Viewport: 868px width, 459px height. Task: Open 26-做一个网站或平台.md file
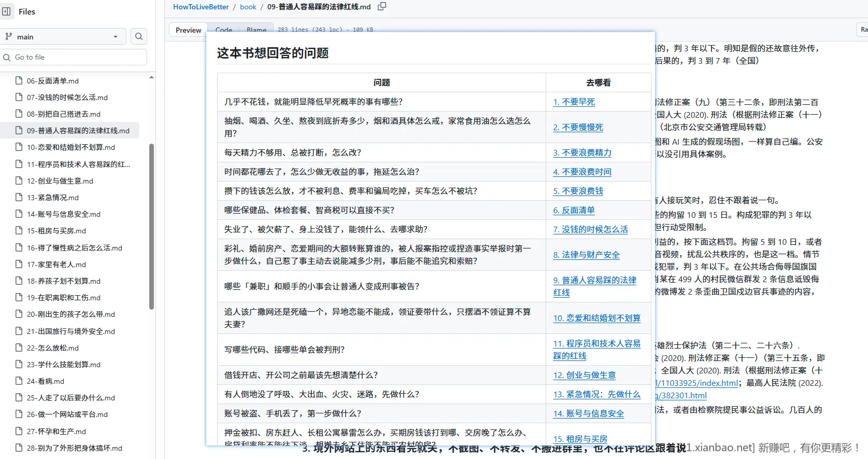(x=67, y=414)
